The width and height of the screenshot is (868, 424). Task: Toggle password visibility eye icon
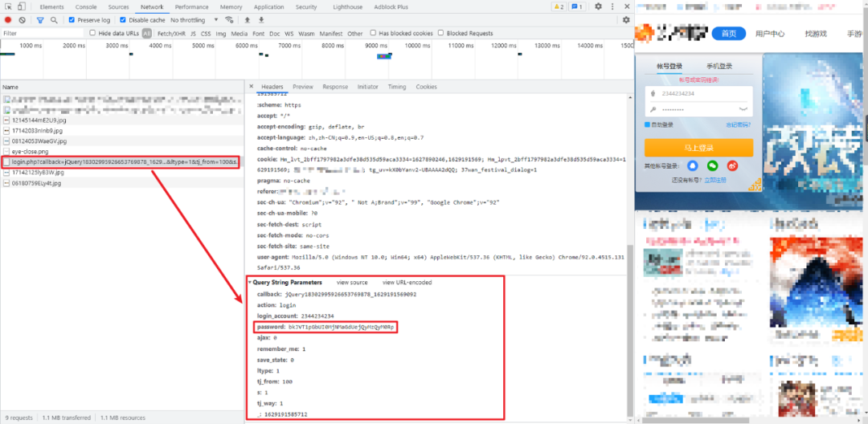[x=743, y=109]
